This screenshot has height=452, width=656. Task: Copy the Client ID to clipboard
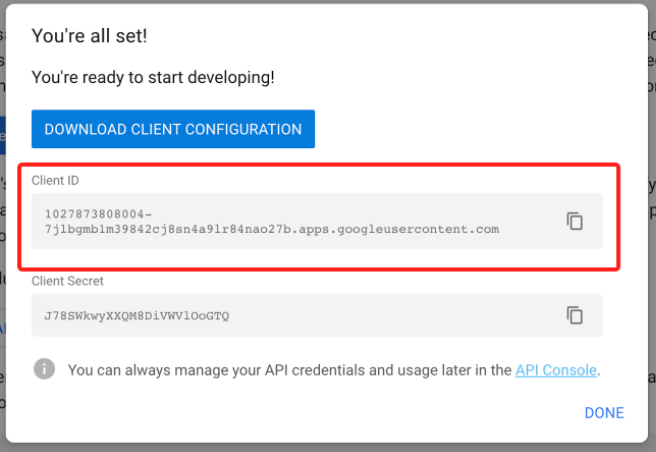574,221
